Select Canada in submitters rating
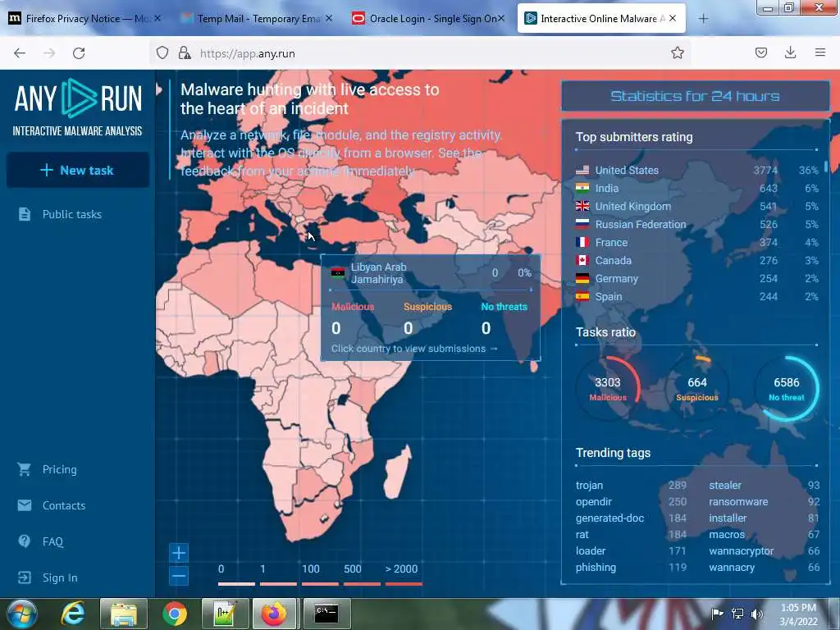This screenshot has height=630, width=840. [697, 260]
